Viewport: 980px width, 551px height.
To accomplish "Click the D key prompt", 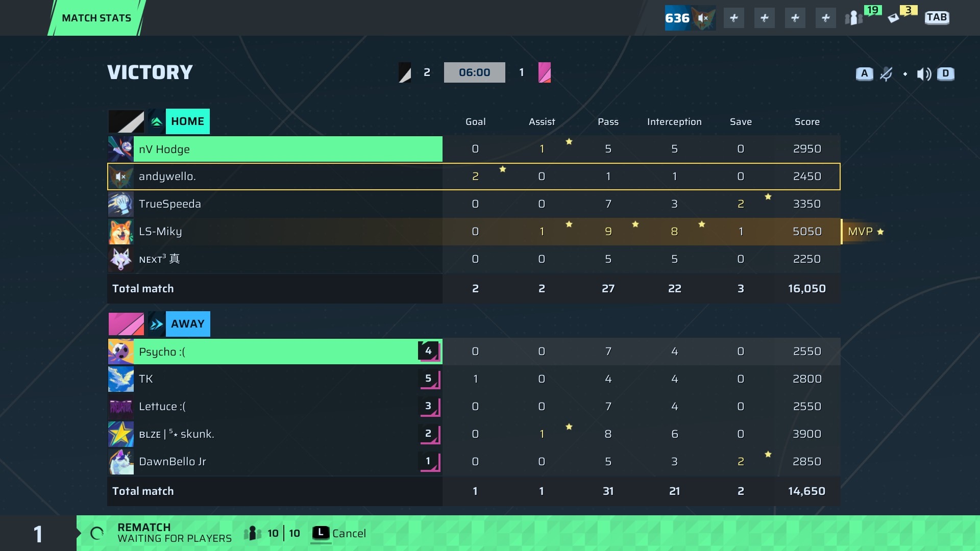I will click(x=945, y=73).
